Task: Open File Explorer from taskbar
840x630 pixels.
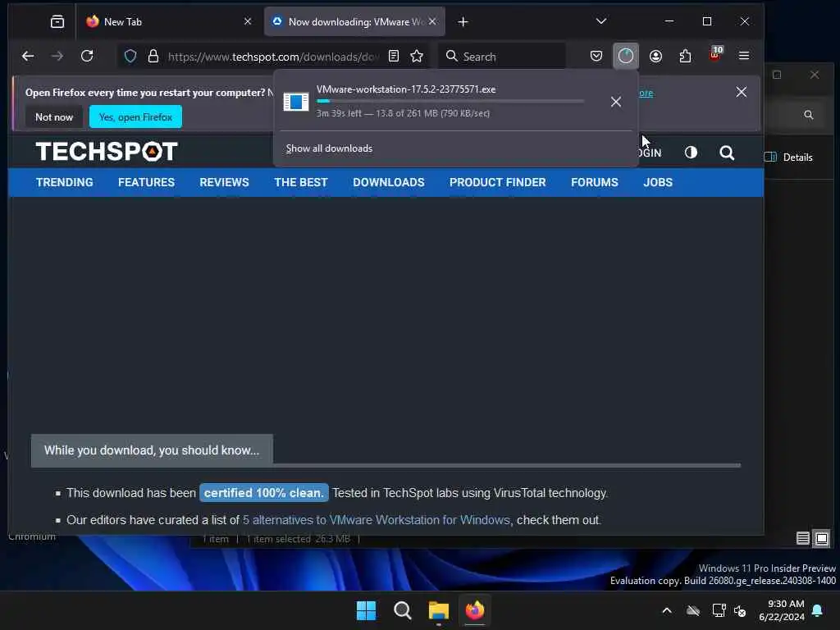Action: 438,610
